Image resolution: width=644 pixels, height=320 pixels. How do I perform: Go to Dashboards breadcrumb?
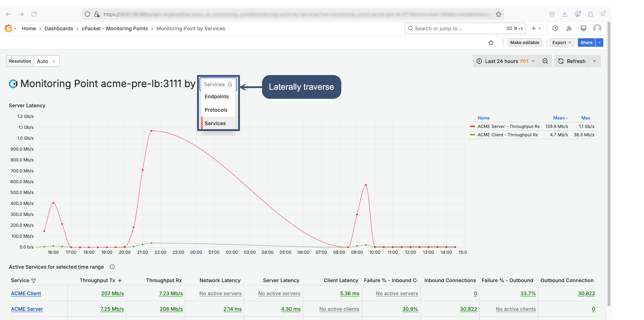(x=59, y=28)
